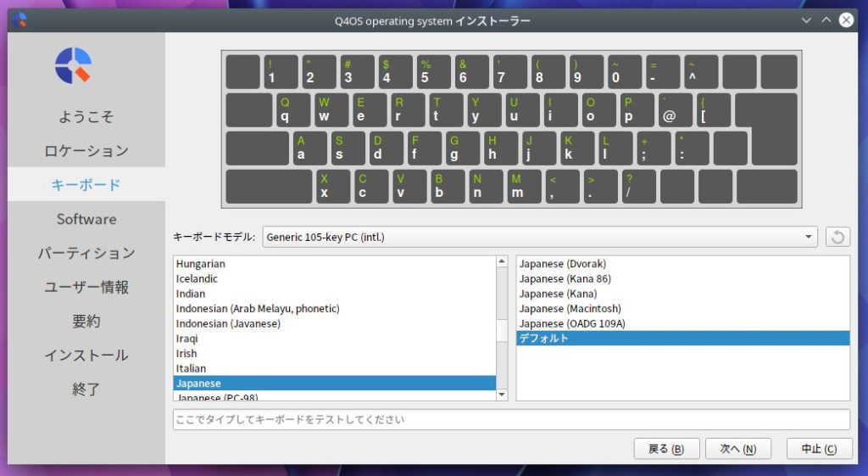
Task: Select the ようこそ step in the sidebar
Action: pos(86,116)
